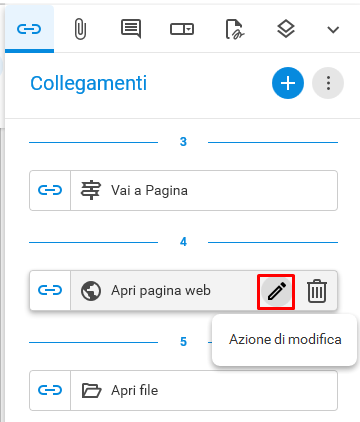Click link icon of Apri file
Image resolution: width=360 pixels, height=422 pixels.
coord(50,390)
